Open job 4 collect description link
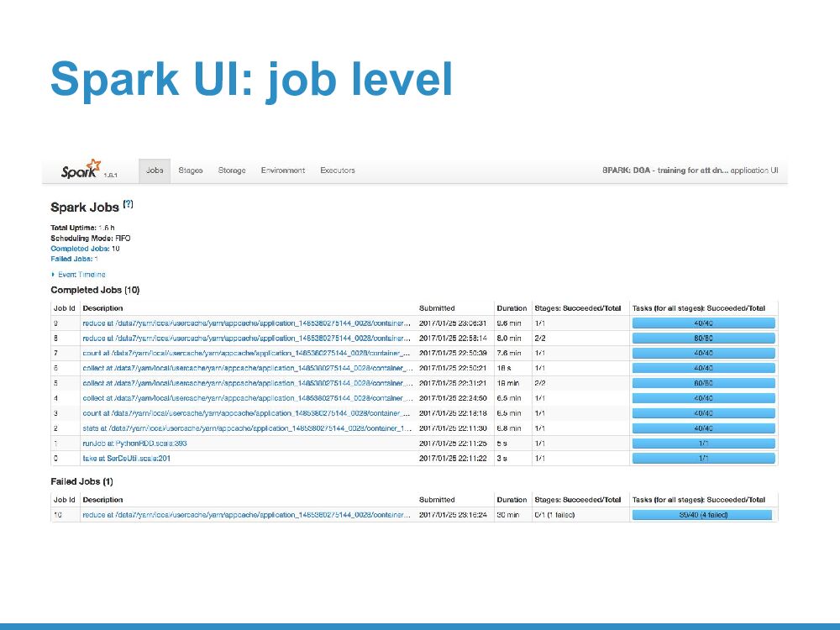The width and height of the screenshot is (840, 630). 248,398
